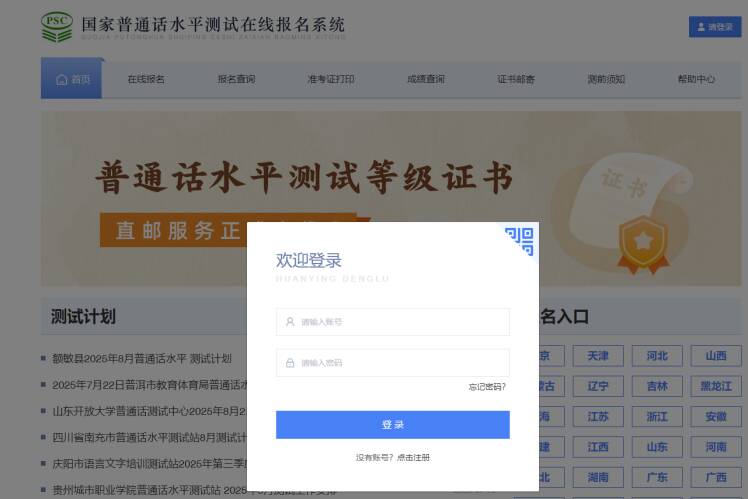
Task: Click the lock icon in password field
Action: click(x=290, y=363)
